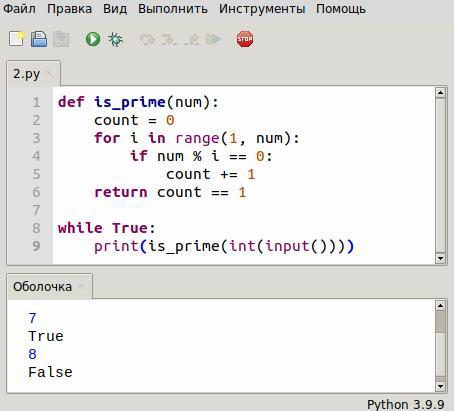The width and height of the screenshot is (454, 411).
Task: Open the Инструменты menu
Action: tap(262, 9)
